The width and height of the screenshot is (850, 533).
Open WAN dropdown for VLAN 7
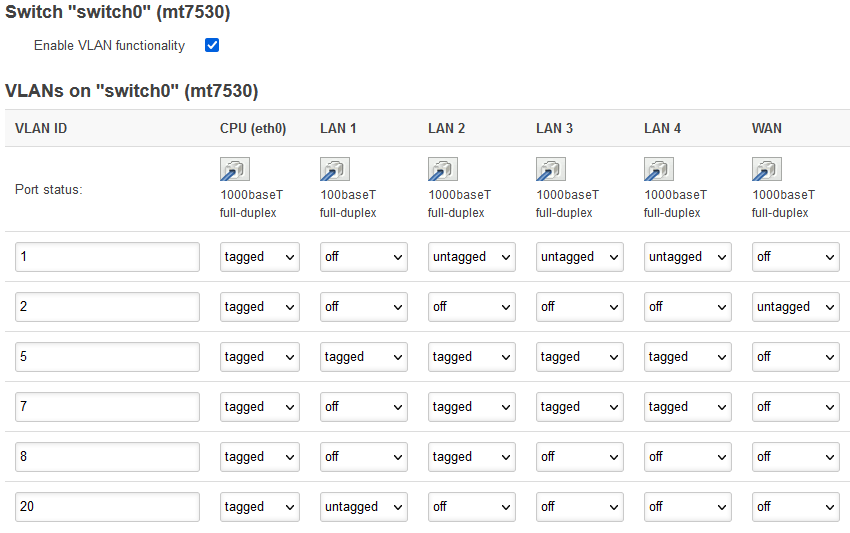(x=795, y=407)
